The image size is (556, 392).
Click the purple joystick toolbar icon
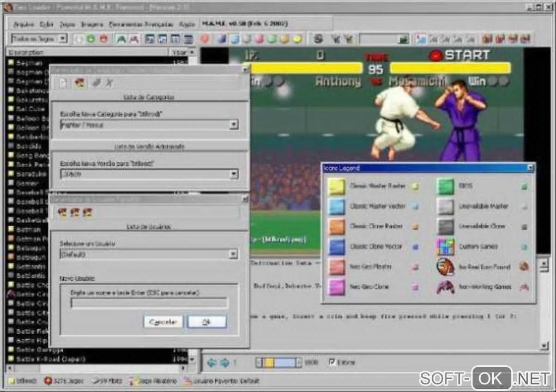(134, 39)
